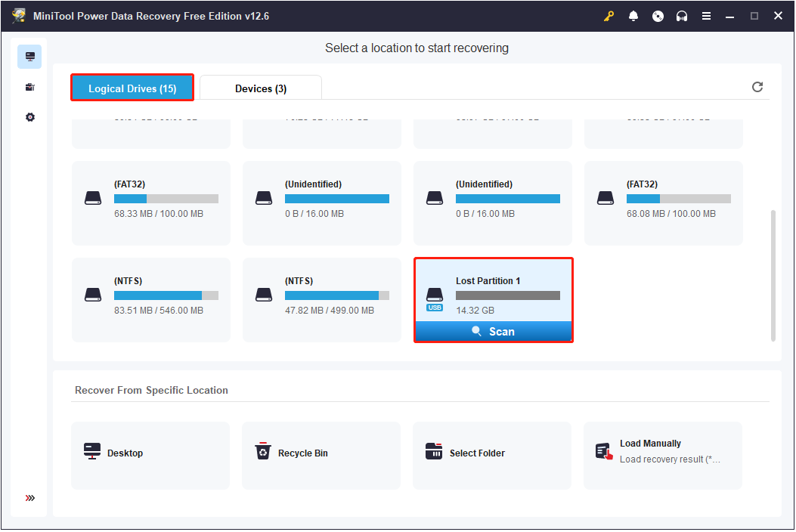Open notifications via the bell icon

point(633,15)
